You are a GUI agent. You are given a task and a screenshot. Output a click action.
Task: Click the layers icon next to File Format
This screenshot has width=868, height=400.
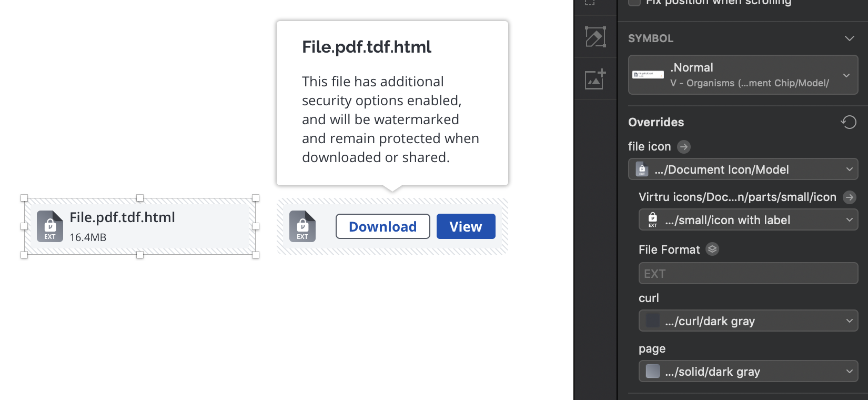click(x=712, y=249)
